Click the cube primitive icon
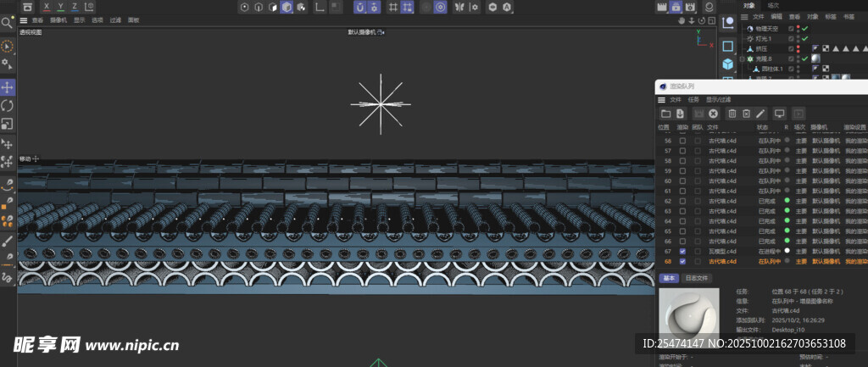 pyautogui.click(x=727, y=64)
